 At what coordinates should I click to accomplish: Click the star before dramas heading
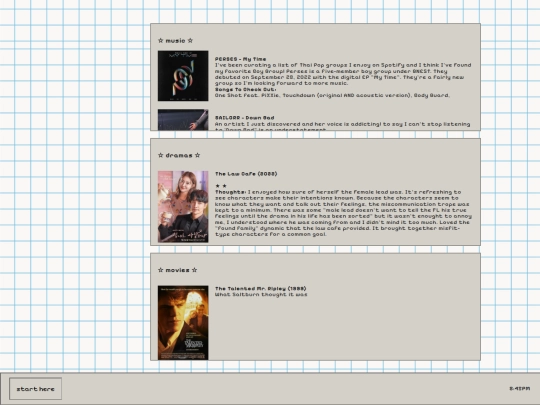(160, 155)
